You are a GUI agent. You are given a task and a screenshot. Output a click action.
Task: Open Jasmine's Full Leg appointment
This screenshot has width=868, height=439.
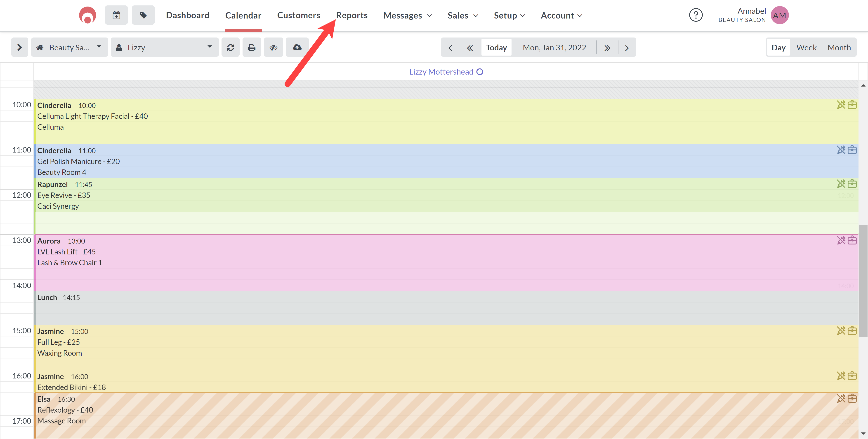[446, 347]
